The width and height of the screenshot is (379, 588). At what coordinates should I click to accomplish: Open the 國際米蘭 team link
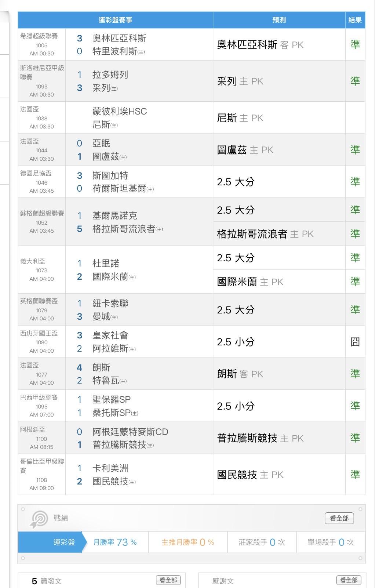click(x=110, y=277)
